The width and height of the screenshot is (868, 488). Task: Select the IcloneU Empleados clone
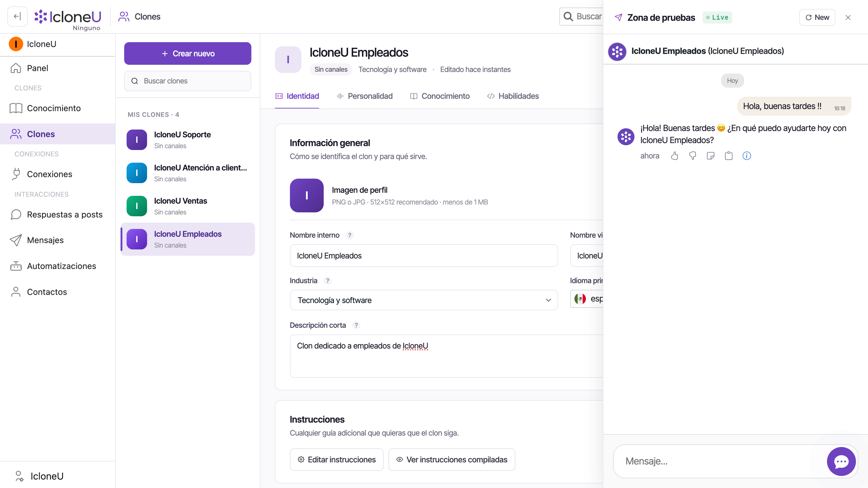point(187,239)
